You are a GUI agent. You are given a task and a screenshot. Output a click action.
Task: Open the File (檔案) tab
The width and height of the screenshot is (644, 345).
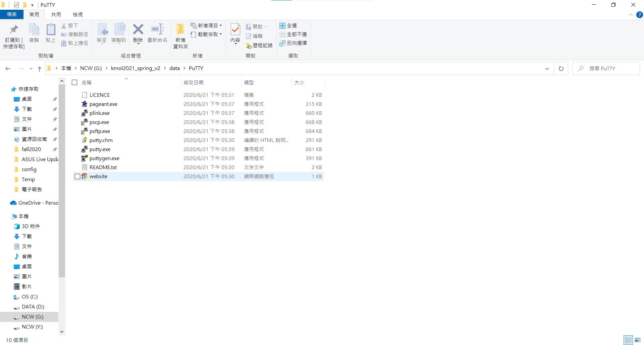coord(12,14)
